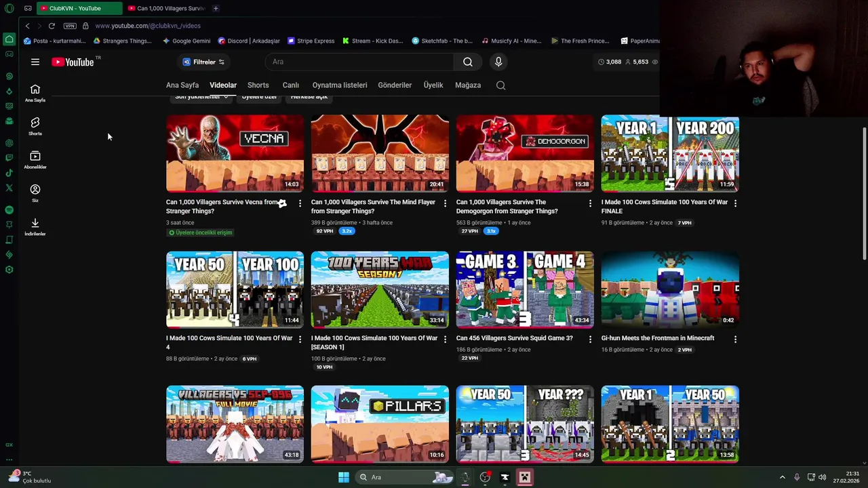This screenshot has height=488, width=868.
Task: Open video title Can 456 Villagers Survive Squid Game 3
Action: [515, 338]
